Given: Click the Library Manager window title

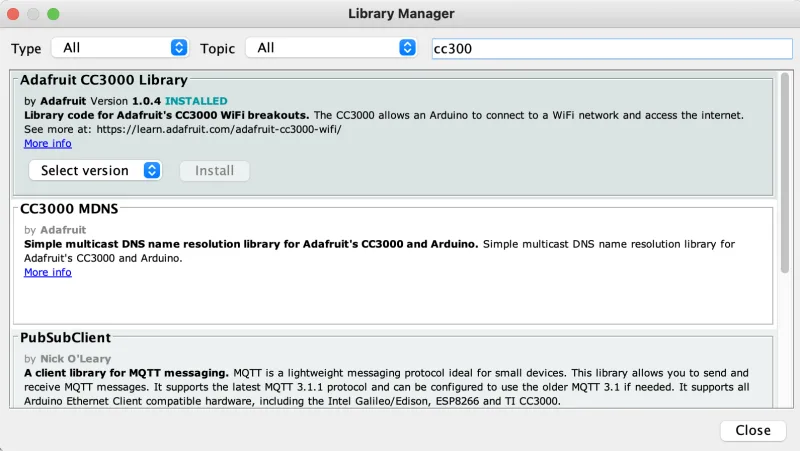Looking at the screenshot, I should click(x=401, y=14).
